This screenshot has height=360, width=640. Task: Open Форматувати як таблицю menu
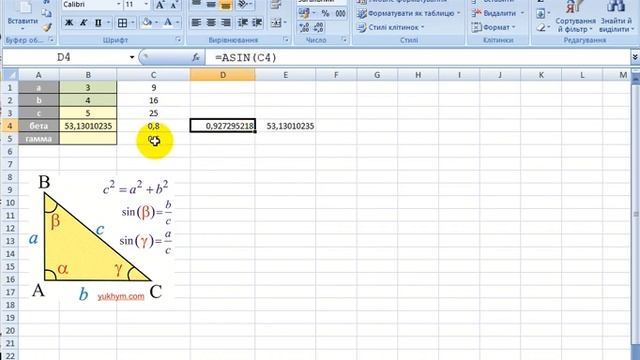(x=408, y=13)
